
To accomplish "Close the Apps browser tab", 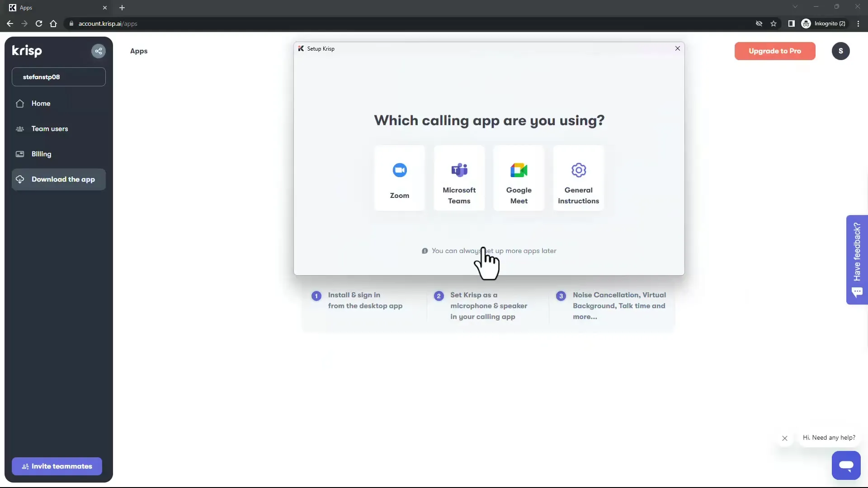I will [x=105, y=8].
